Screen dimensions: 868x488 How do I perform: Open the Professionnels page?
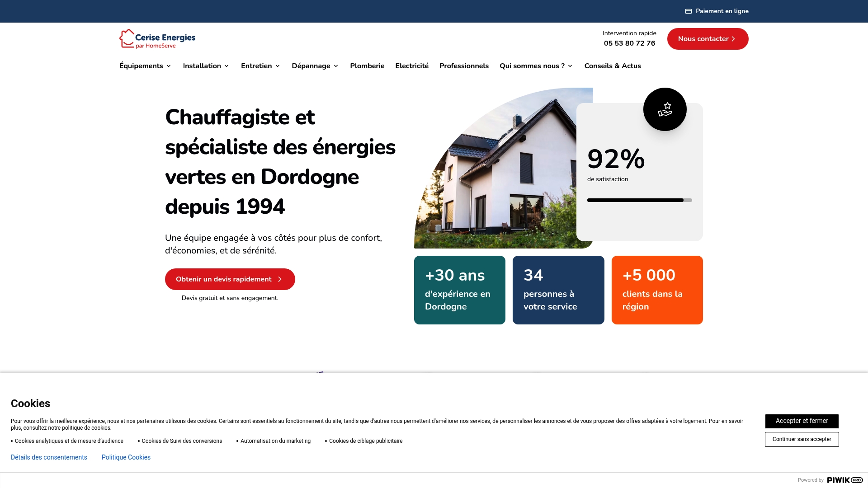point(464,66)
